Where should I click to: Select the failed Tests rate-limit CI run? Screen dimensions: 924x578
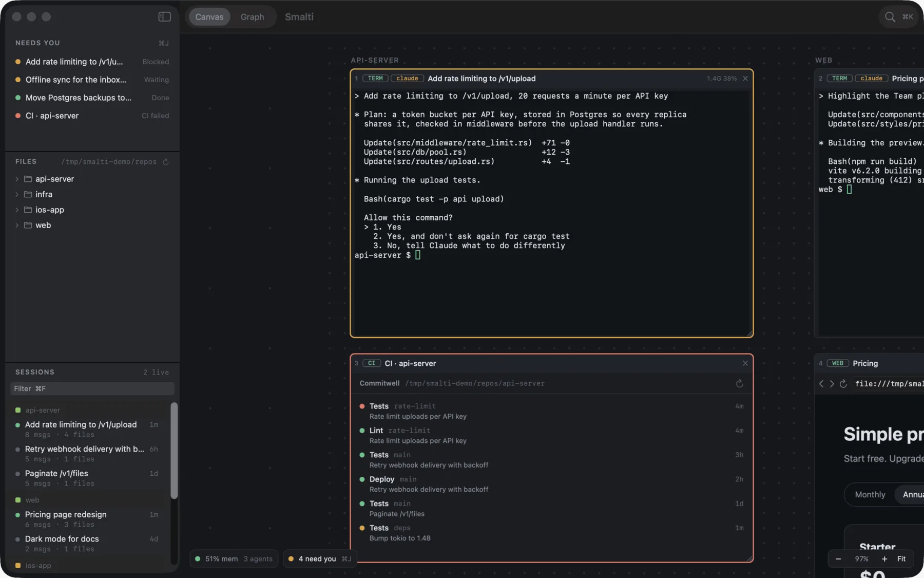pyautogui.click(x=552, y=411)
